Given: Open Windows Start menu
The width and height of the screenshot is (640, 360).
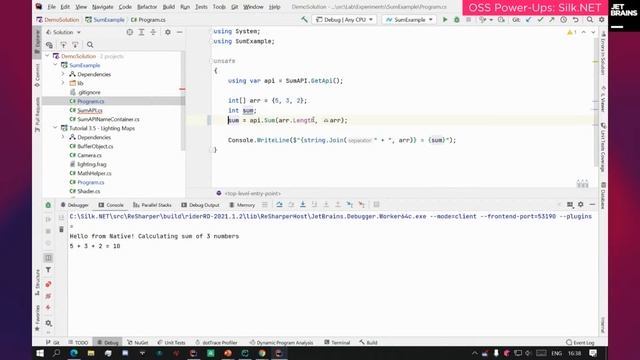Looking at the screenshot, I should point(40,353).
